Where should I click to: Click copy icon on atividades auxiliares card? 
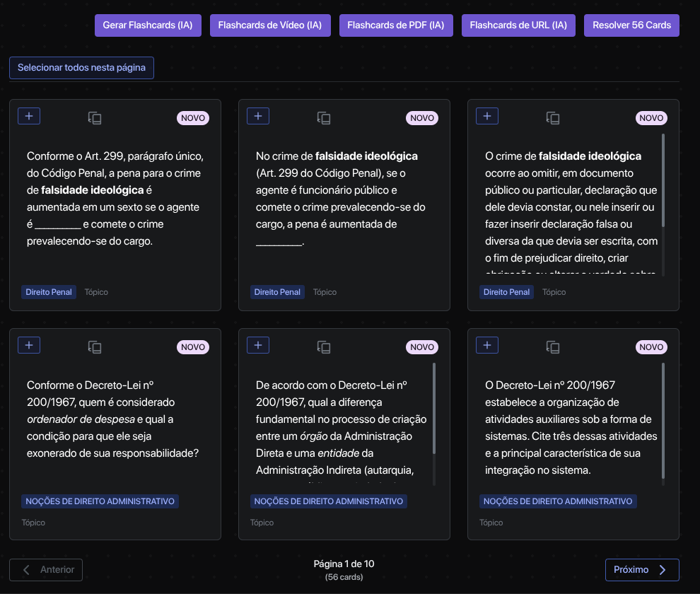(553, 347)
